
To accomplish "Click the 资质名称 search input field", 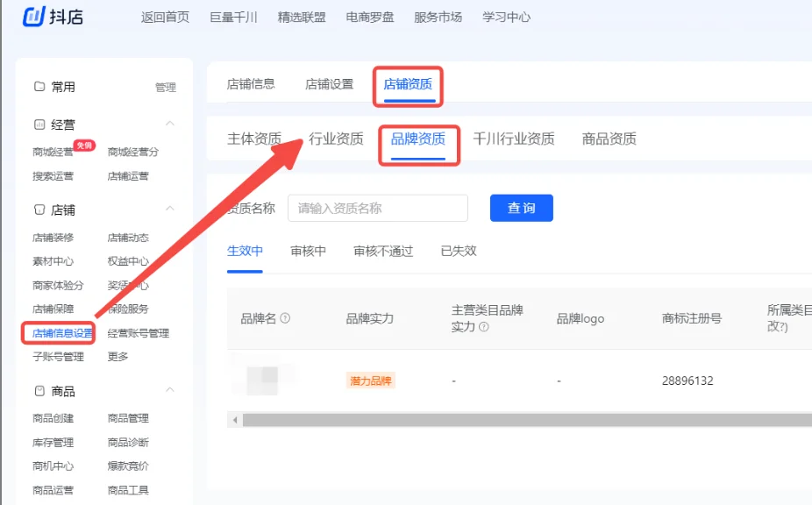I will pyautogui.click(x=377, y=209).
